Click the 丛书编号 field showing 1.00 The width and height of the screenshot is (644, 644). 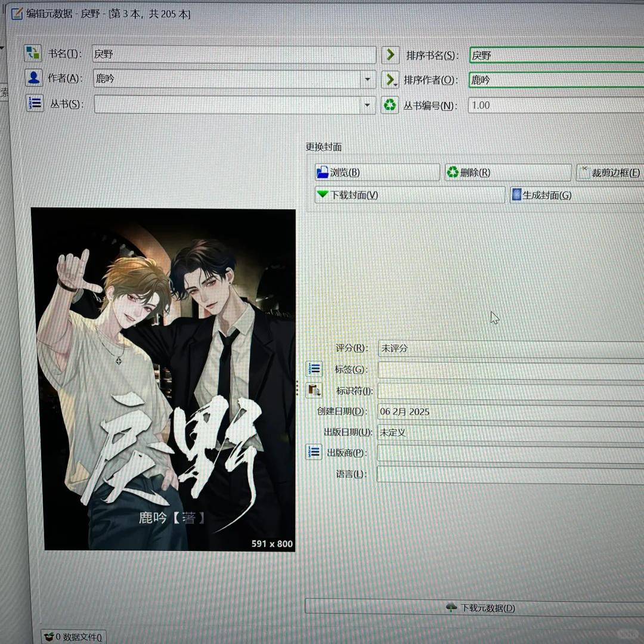[556, 105]
